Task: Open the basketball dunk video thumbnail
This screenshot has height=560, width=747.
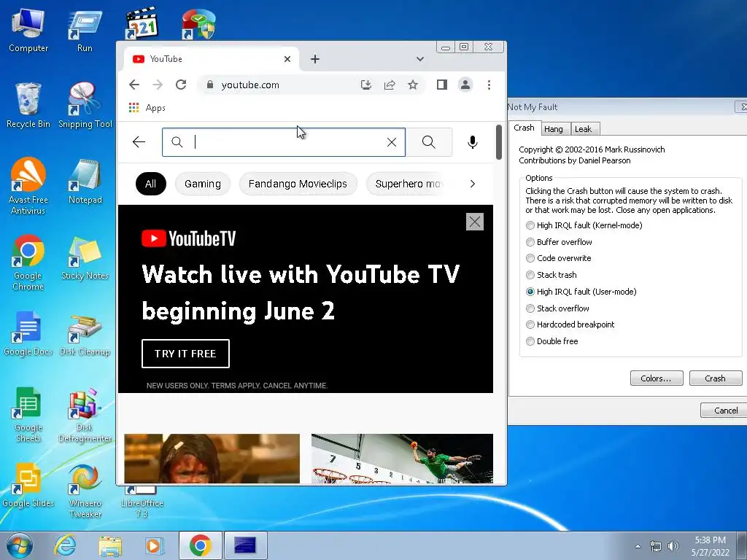Action: coord(402,458)
